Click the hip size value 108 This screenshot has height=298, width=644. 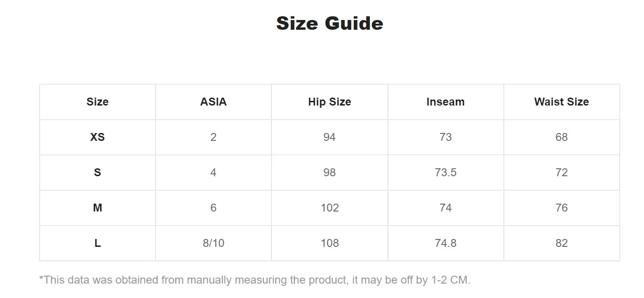330,243
